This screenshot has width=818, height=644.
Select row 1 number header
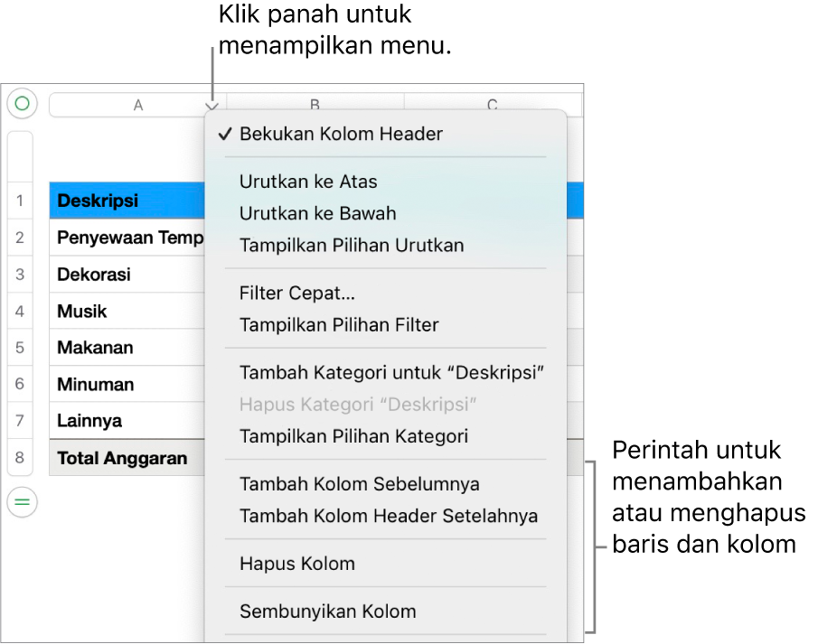[20, 201]
